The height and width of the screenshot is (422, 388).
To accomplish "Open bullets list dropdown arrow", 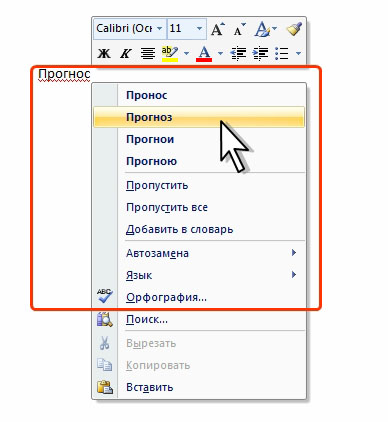I will pyautogui.click(x=298, y=53).
